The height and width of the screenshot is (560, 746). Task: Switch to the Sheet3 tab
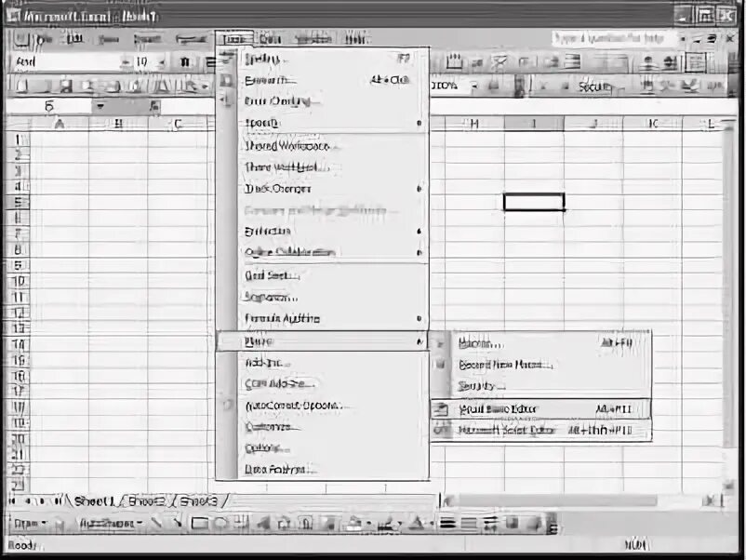(x=199, y=501)
